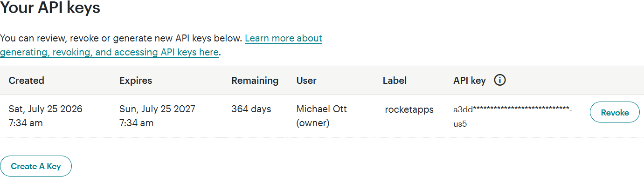Screen dimensions: 644x177
Task: Click the Michael Ott user name
Action: [322, 109]
